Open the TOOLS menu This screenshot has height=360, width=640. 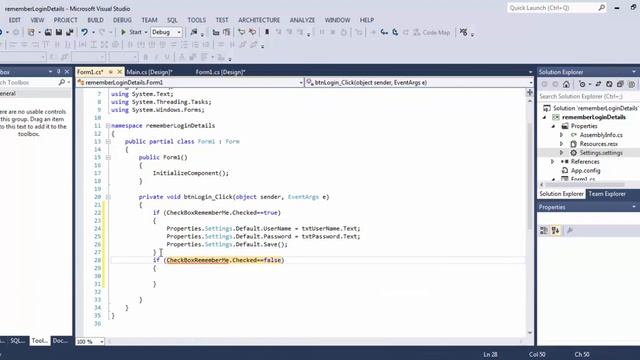point(196,20)
